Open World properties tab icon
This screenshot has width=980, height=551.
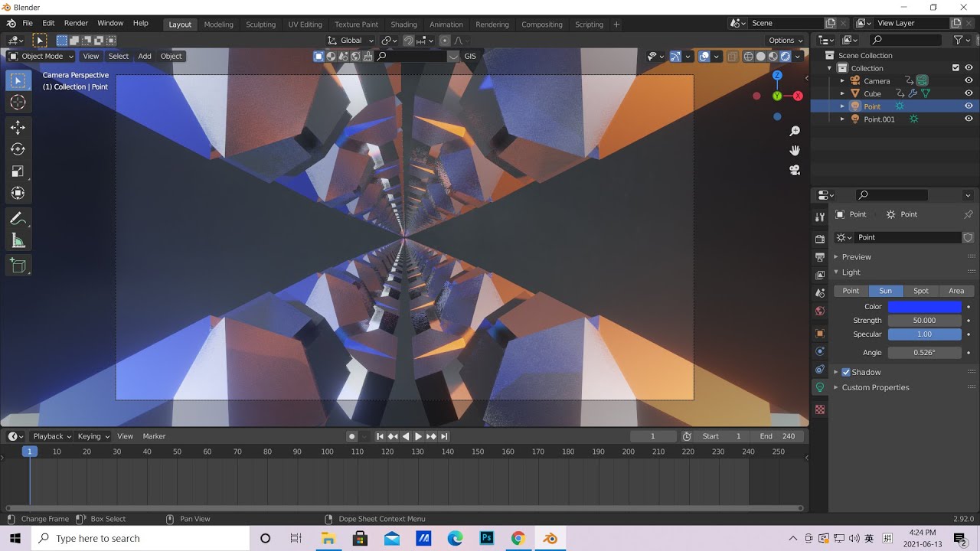tap(820, 311)
